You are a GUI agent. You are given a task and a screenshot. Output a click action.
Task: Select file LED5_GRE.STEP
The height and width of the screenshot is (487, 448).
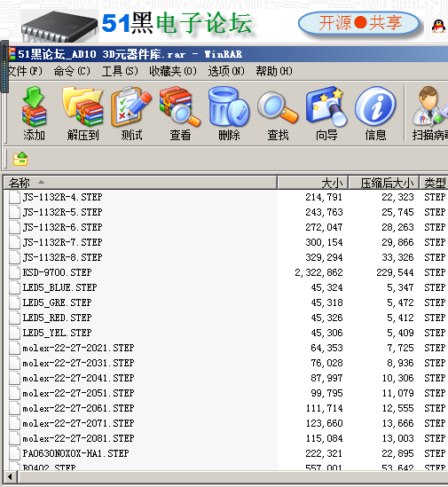pos(57,302)
